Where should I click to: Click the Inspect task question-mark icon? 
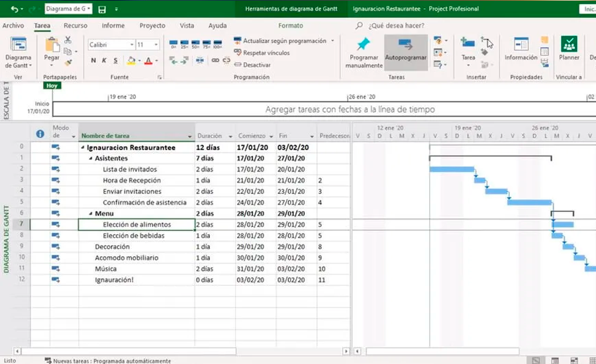(438, 40)
